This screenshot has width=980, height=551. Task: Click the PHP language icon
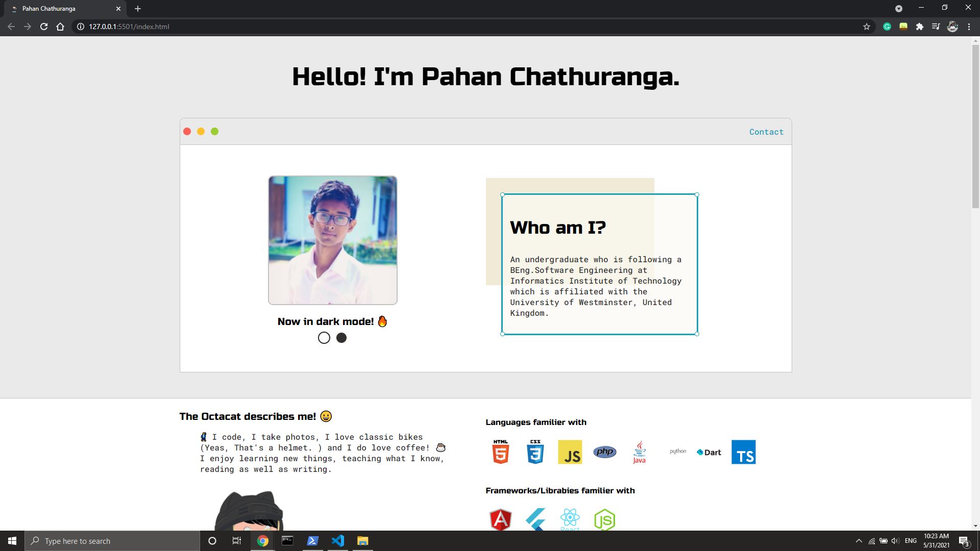(603, 452)
